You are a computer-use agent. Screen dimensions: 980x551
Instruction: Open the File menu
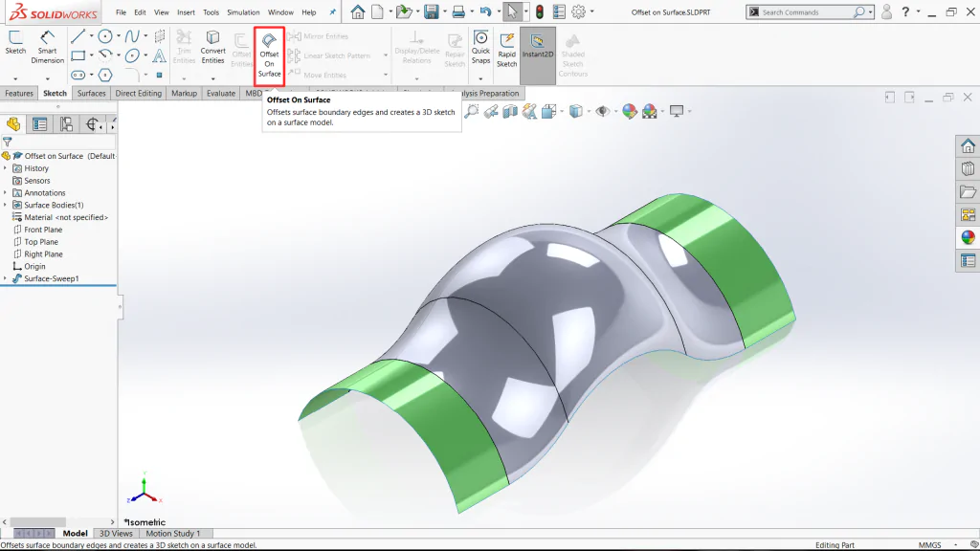[x=121, y=11]
